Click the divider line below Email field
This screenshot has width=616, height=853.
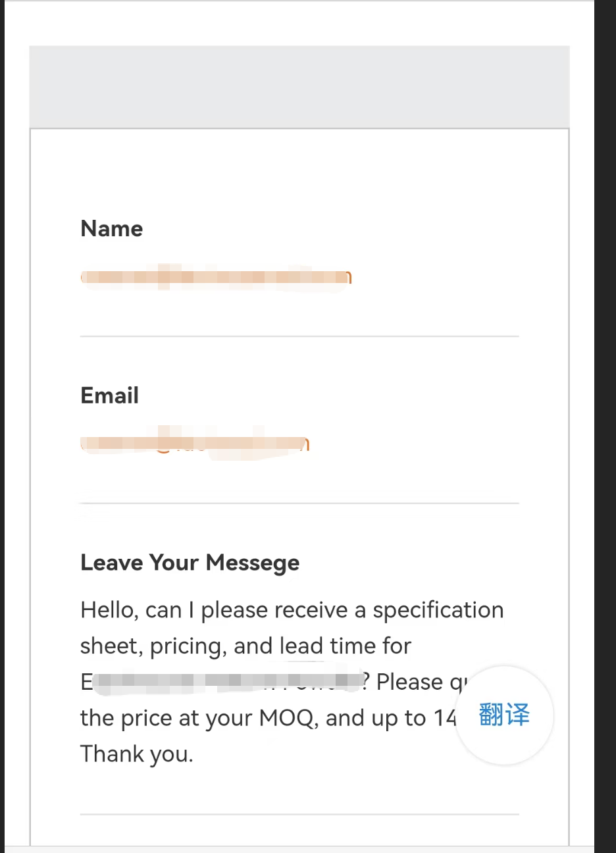point(299,504)
